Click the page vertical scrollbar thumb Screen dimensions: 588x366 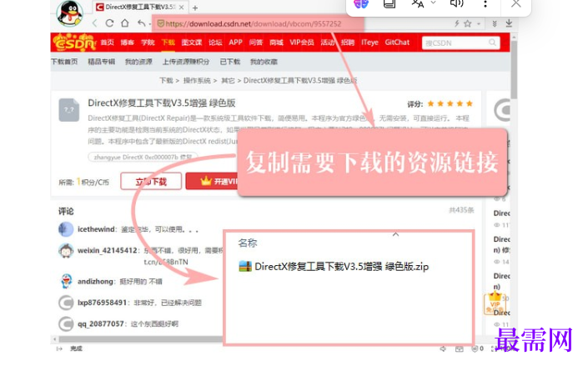(514, 69)
